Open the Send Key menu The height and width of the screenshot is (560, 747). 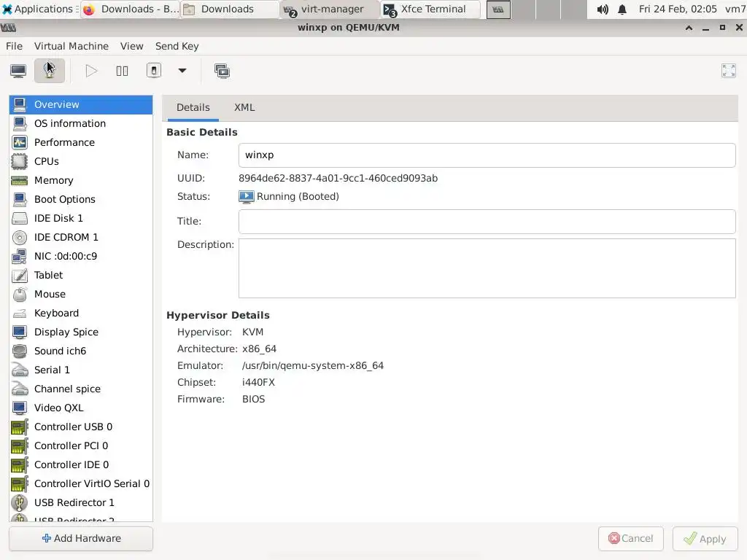coord(177,46)
